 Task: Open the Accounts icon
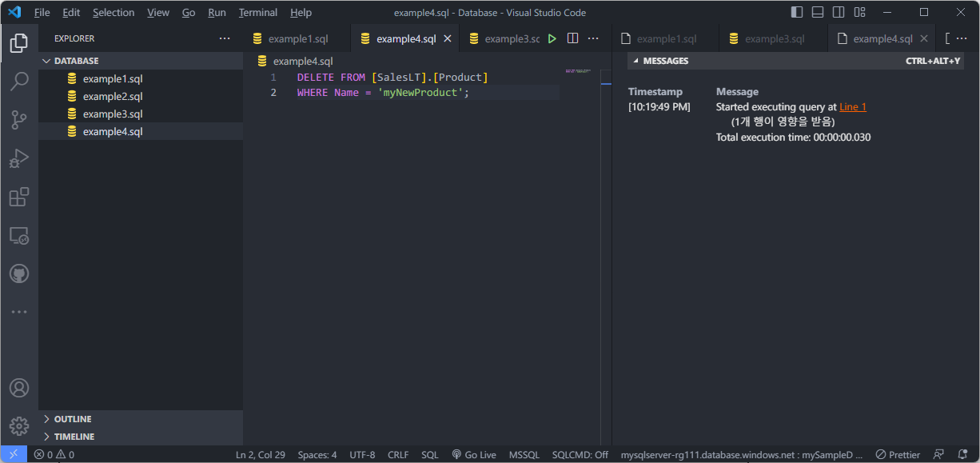[x=19, y=388]
